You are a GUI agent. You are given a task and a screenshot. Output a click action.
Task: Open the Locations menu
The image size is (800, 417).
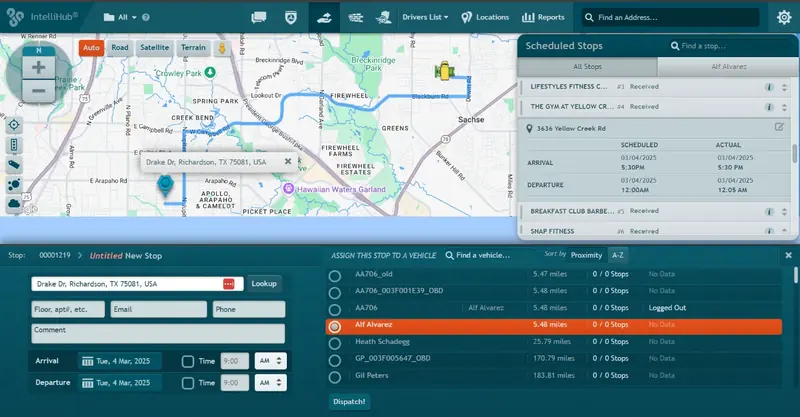(485, 17)
